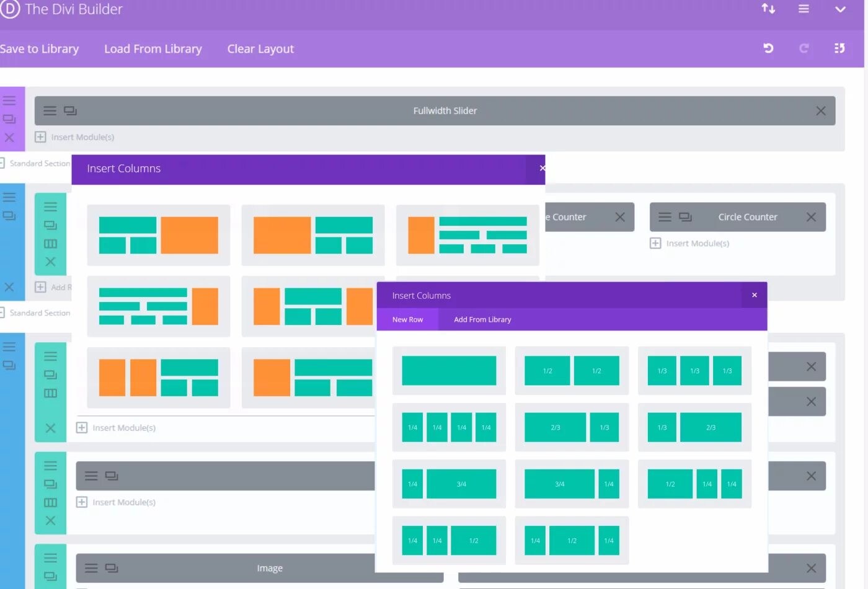
Task: Choose layout with orange columns on both sides
Action: coord(309,306)
